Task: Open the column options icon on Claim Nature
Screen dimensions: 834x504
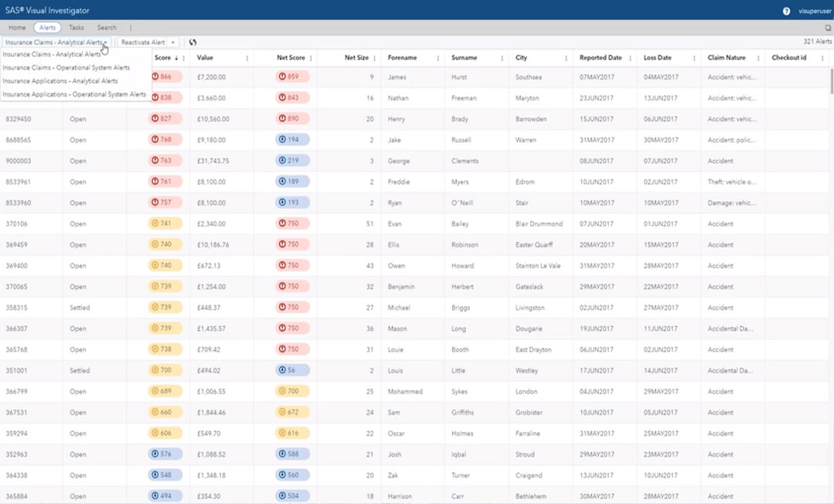Action: 760,57
